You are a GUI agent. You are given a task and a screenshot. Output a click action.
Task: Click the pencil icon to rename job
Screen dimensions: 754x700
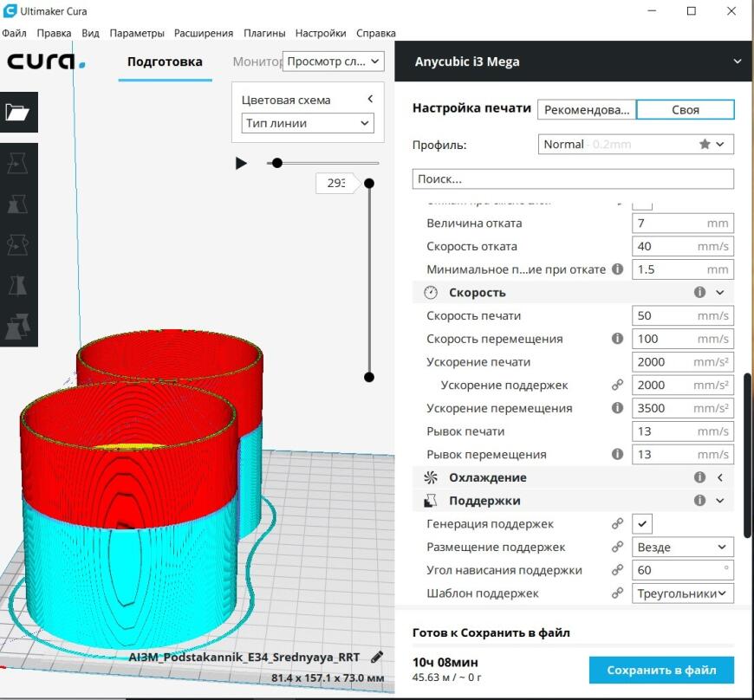[378, 657]
